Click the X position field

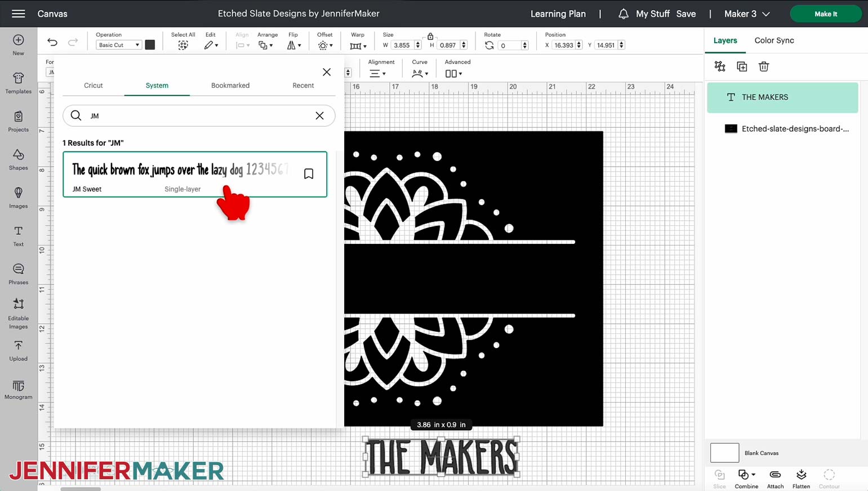pyautogui.click(x=563, y=45)
